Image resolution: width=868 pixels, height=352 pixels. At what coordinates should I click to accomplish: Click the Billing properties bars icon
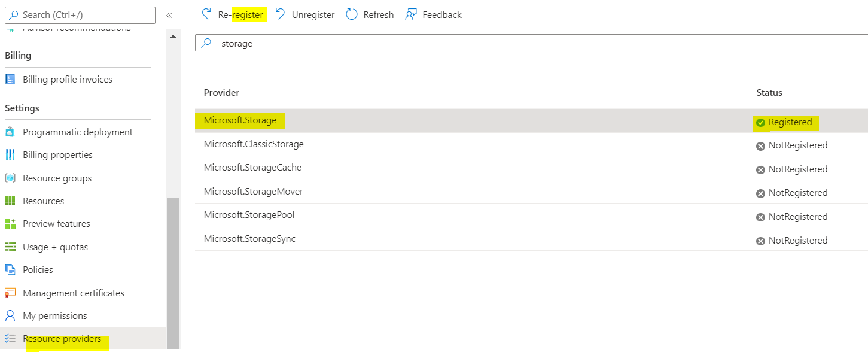pos(10,154)
